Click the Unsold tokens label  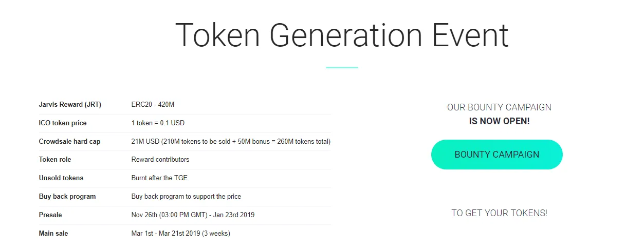[x=61, y=178]
